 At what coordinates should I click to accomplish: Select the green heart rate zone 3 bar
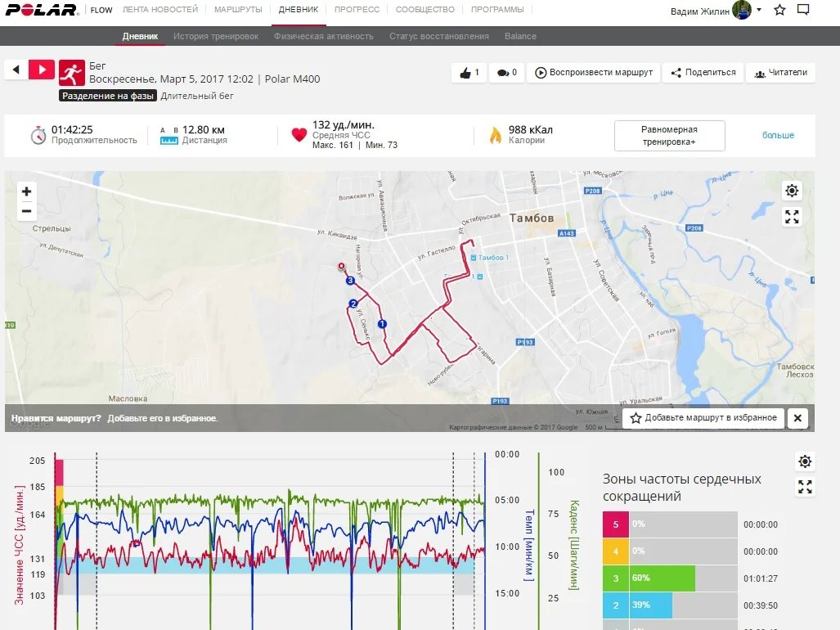coord(661,578)
